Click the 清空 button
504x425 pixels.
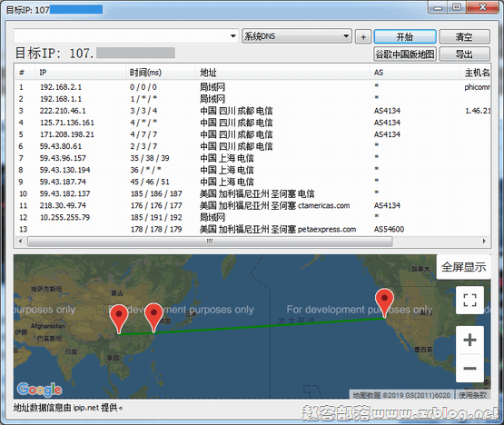[x=464, y=36]
